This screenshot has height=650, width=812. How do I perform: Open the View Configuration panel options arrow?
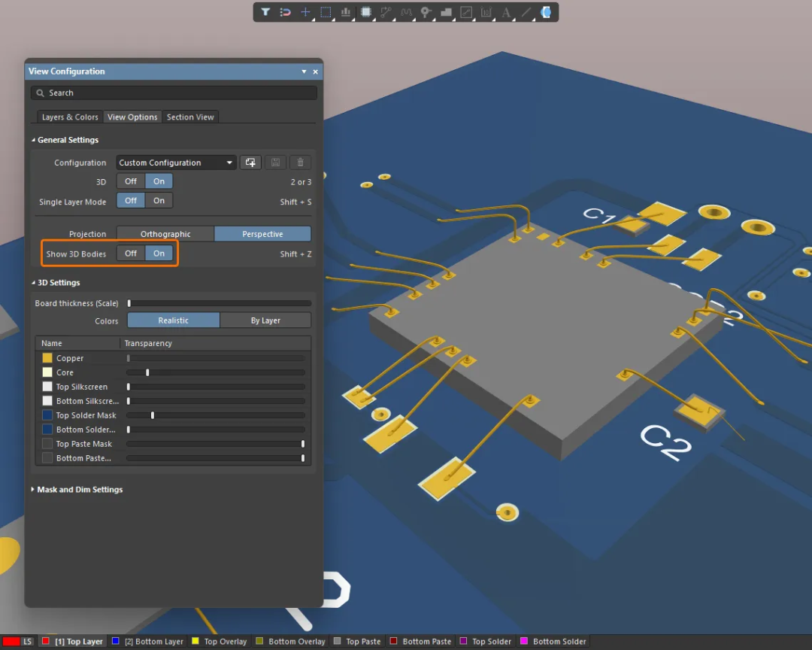click(x=304, y=71)
